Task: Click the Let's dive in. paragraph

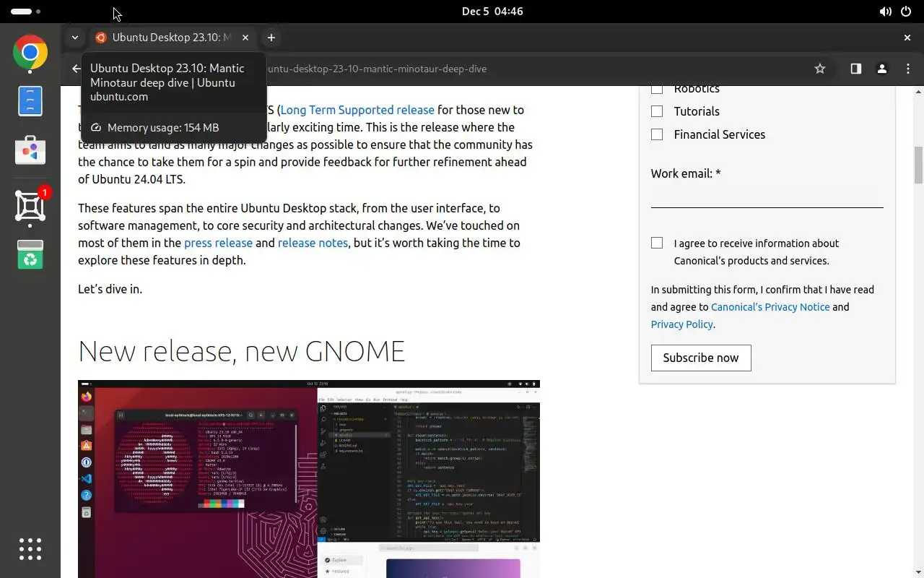Action: tap(110, 289)
